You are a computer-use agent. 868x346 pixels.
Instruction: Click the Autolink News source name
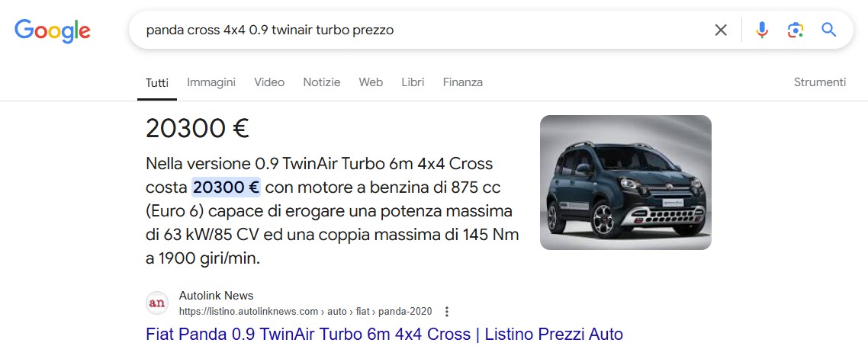point(217,295)
